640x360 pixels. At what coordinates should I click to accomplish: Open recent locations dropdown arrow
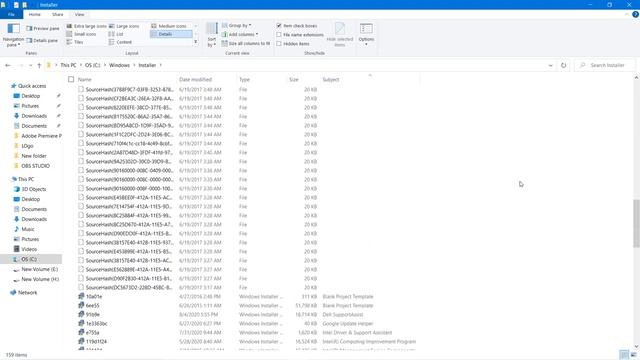[31, 65]
